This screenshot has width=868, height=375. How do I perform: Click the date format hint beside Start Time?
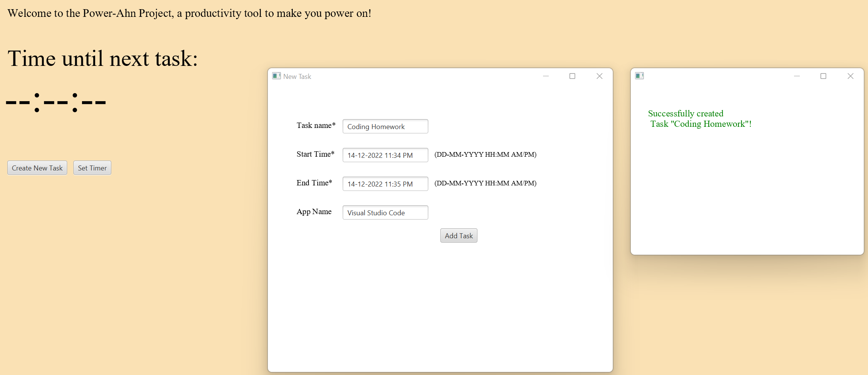[485, 154]
